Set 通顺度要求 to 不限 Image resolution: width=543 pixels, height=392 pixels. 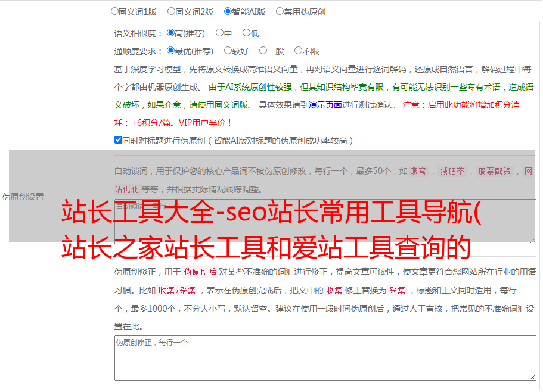298,51
